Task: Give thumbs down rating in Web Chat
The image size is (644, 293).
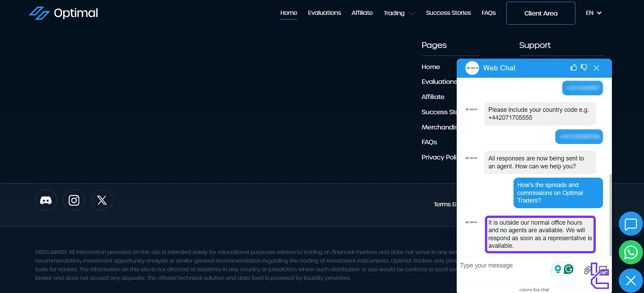Action: [584, 68]
